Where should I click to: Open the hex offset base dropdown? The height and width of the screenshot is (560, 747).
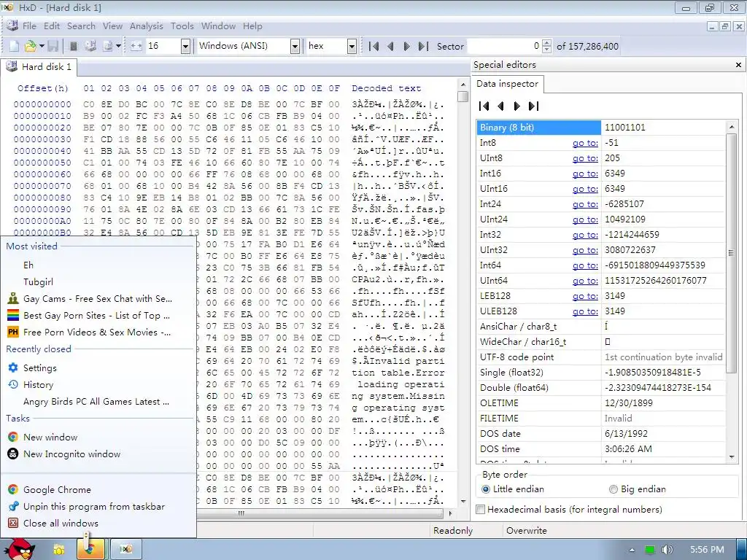pos(352,46)
